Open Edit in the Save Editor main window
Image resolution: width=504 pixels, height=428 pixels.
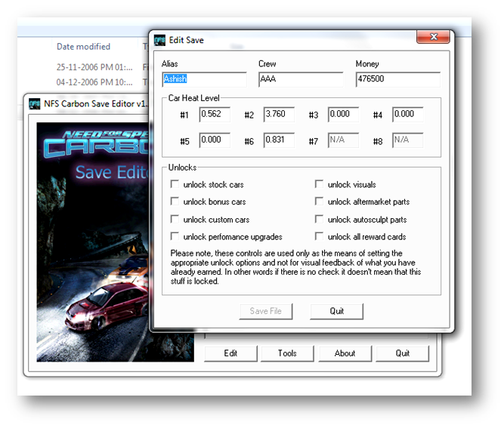pos(230,353)
